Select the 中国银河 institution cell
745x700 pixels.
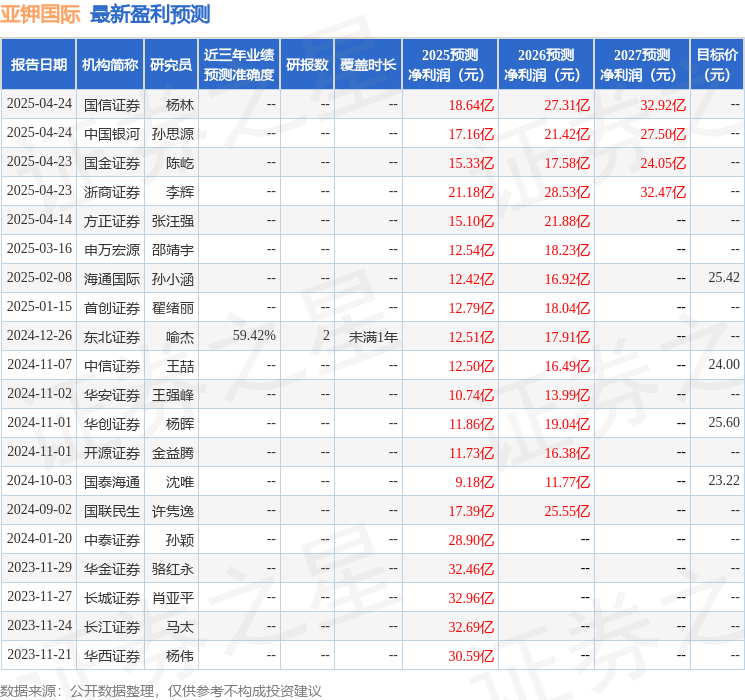pyautogui.click(x=112, y=134)
